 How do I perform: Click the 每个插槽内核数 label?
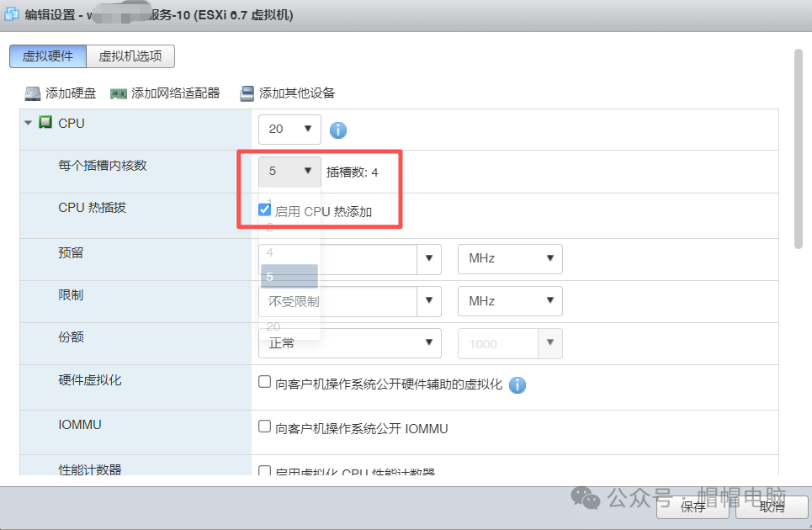(x=103, y=166)
